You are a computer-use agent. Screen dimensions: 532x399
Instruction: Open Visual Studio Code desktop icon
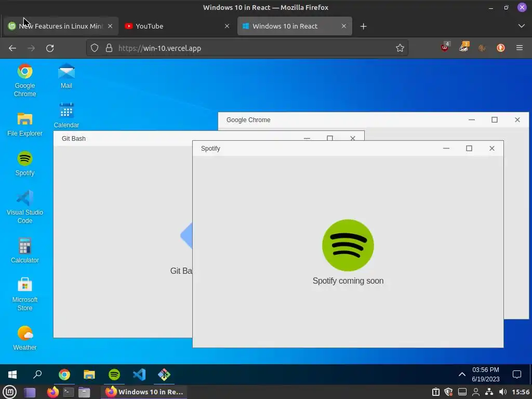(x=25, y=207)
